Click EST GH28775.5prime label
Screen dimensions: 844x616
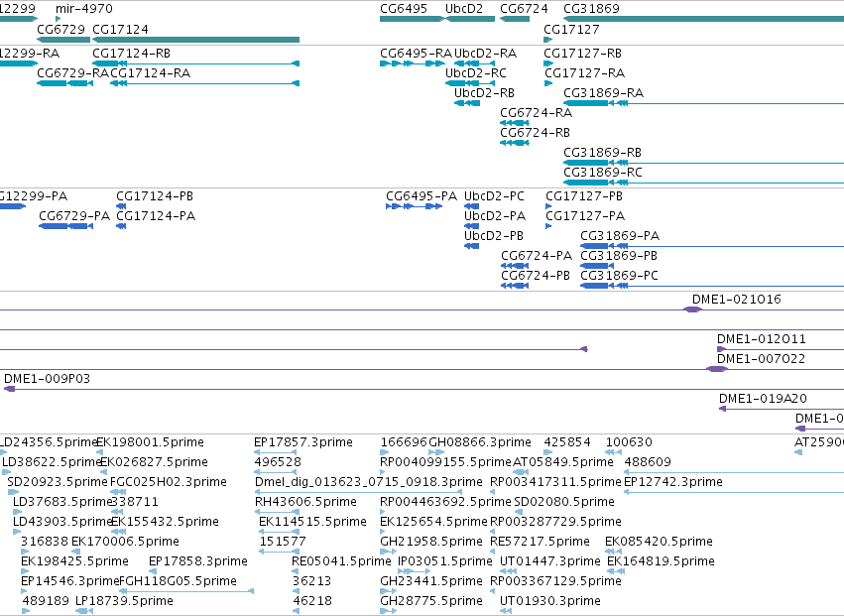click(x=431, y=601)
